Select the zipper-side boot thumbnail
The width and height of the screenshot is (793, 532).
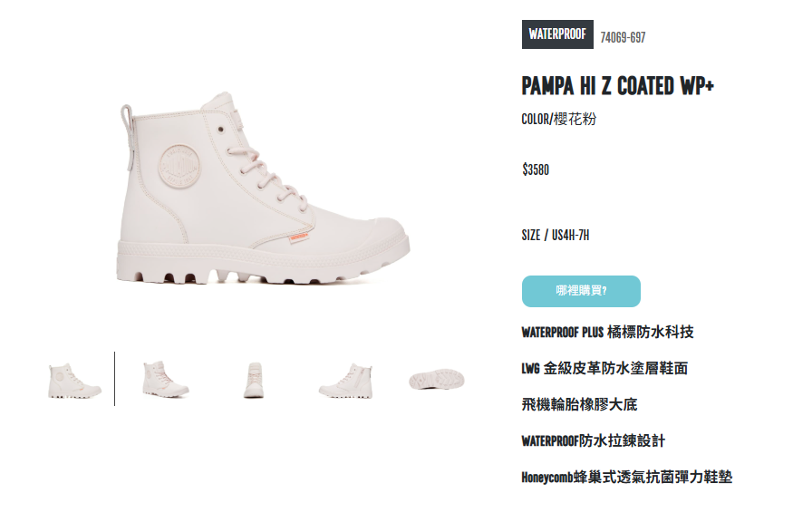point(346,381)
